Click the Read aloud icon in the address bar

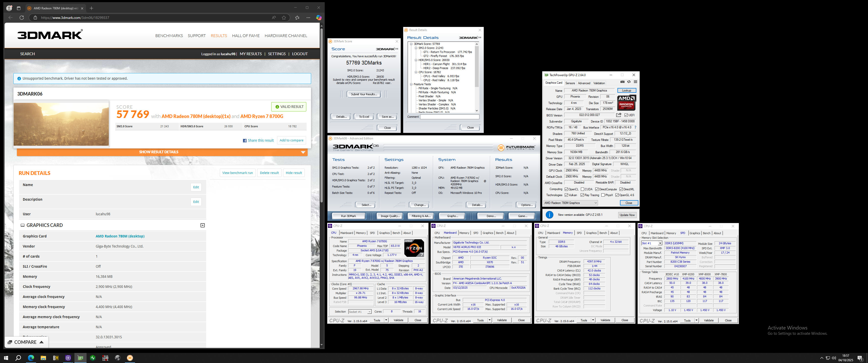274,18
